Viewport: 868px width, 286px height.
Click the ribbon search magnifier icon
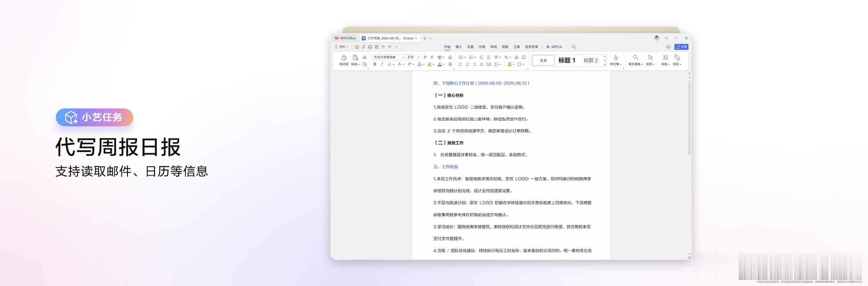pos(574,47)
